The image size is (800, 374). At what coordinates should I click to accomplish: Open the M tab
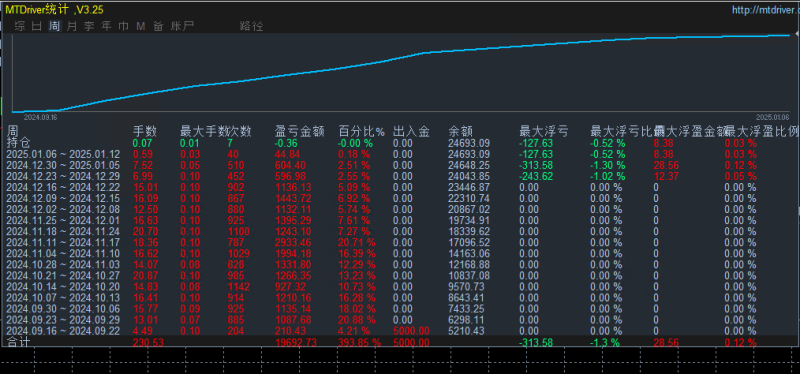click(141, 26)
